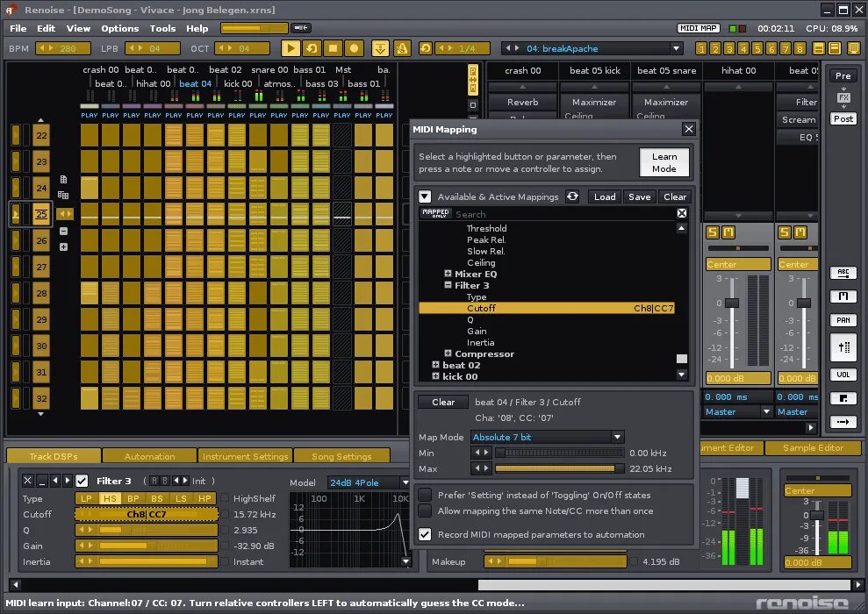868x614 pixels.
Task: Check 'Allow mapping the same Note/CC' option
Action: coord(426,510)
